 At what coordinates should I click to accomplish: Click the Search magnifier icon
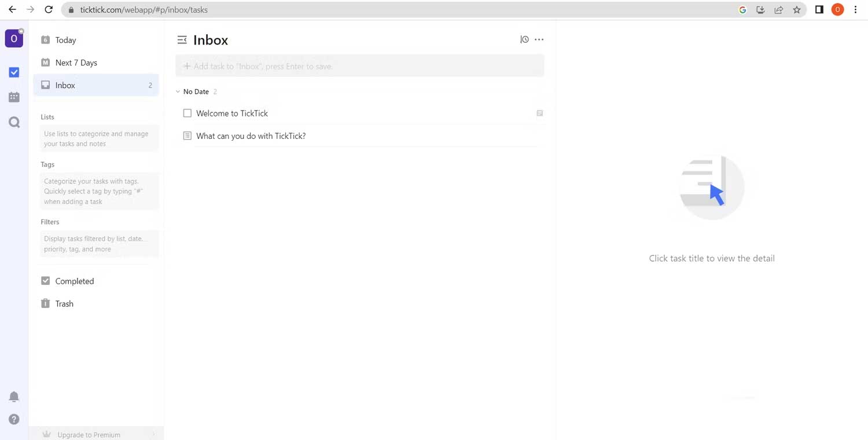[x=14, y=122]
